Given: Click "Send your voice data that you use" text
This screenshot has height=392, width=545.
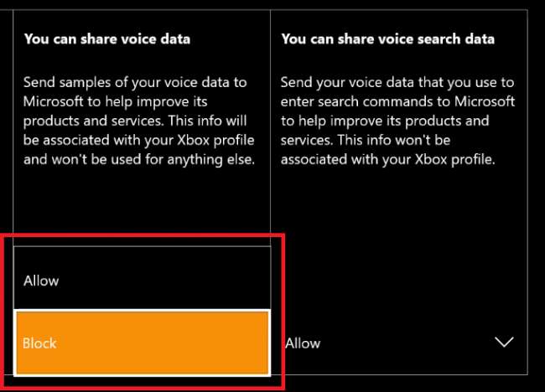Looking at the screenshot, I should click(397, 83).
